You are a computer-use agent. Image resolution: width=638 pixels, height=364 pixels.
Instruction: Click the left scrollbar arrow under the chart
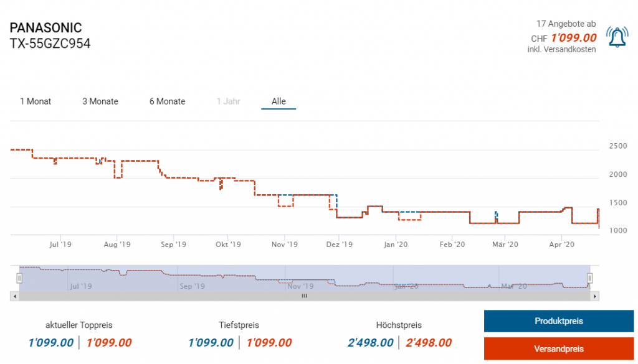14,296
